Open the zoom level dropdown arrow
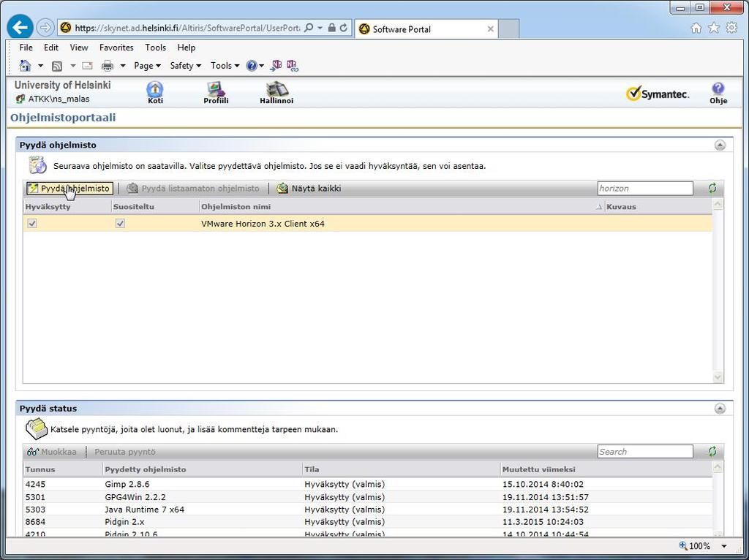Screen dimensions: 749x560 724,545
